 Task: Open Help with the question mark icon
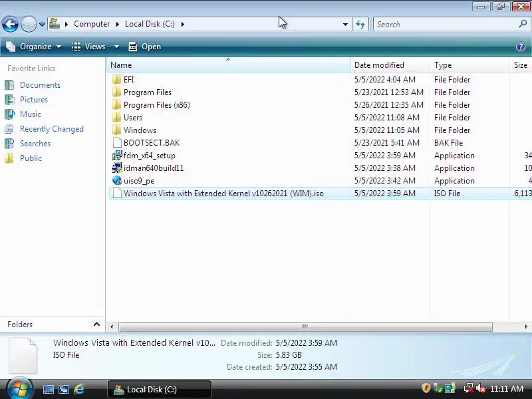point(521,47)
